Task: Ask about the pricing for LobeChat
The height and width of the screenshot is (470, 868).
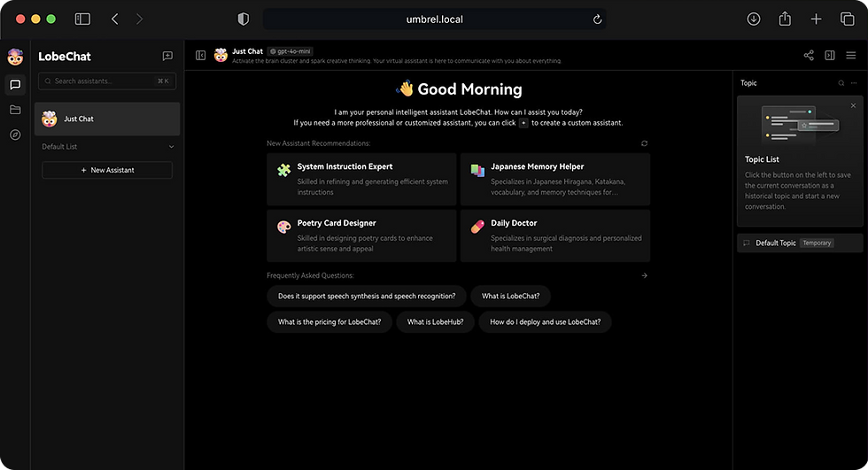Action: (329, 322)
